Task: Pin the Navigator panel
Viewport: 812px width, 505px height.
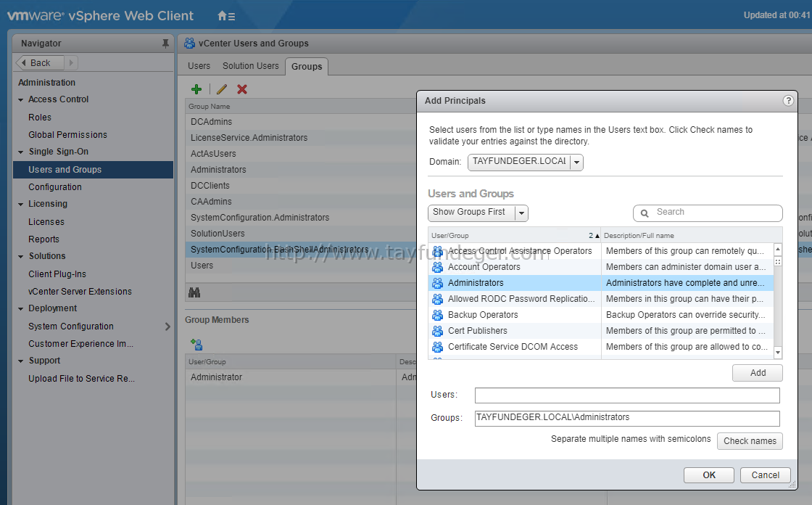Action: [165, 44]
